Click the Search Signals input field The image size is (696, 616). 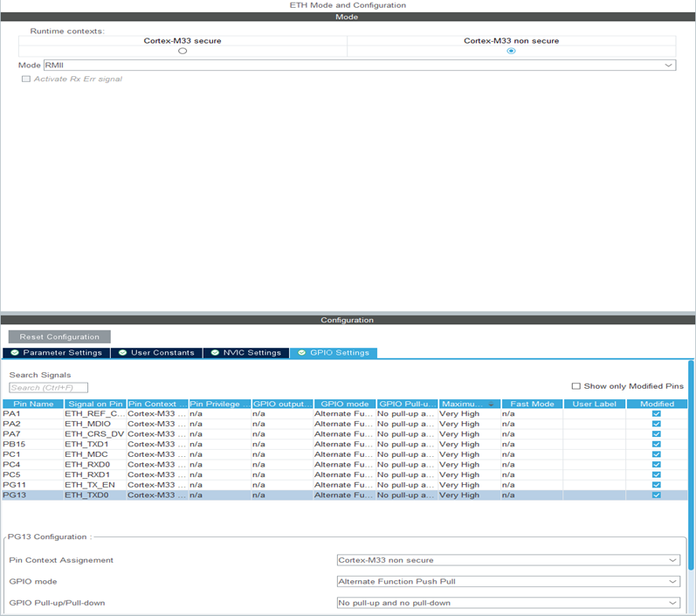[x=48, y=388]
